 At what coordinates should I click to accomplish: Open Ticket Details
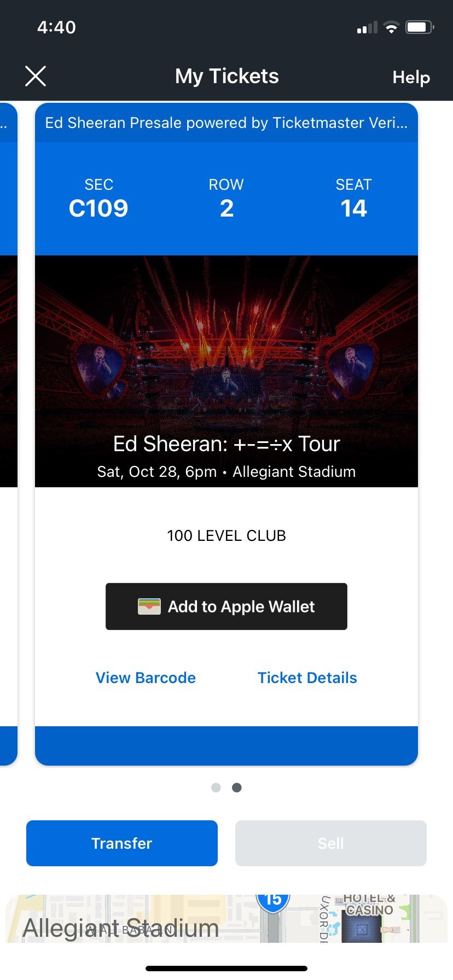(x=307, y=678)
